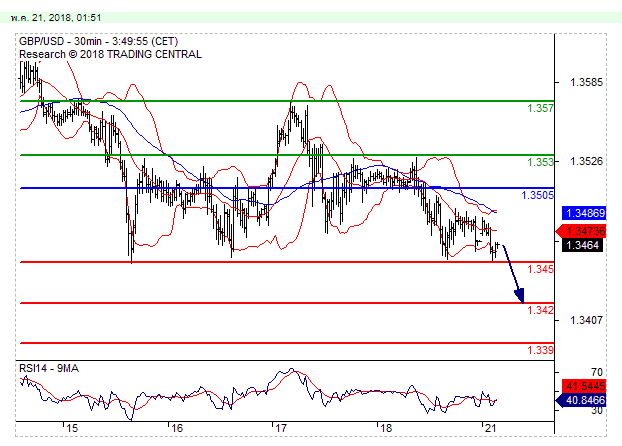This screenshot has height=446, width=622.
Task: Click date label 18 on time axis
Action: tap(386, 429)
